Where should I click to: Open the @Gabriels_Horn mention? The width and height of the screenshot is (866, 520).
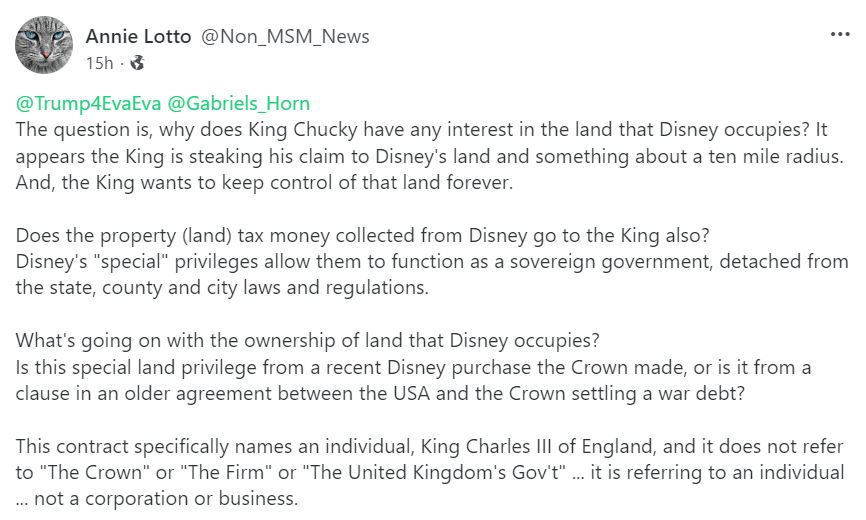pyautogui.click(x=238, y=103)
